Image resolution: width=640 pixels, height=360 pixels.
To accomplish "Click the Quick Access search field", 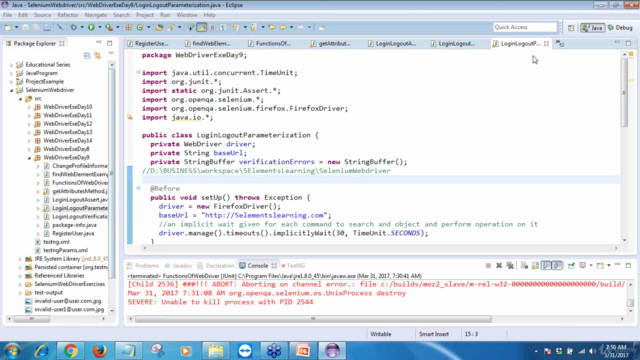I will (524, 27).
